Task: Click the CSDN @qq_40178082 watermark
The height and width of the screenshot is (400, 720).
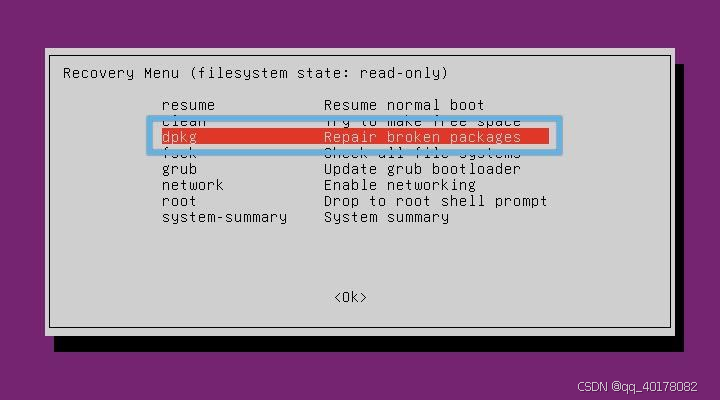Action: tap(637, 387)
